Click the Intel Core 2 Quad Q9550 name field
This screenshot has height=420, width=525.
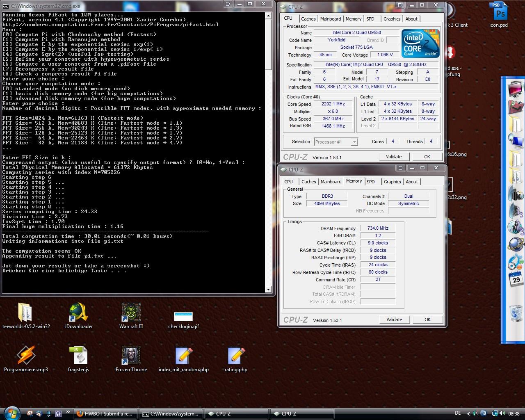pyautogui.click(x=356, y=33)
